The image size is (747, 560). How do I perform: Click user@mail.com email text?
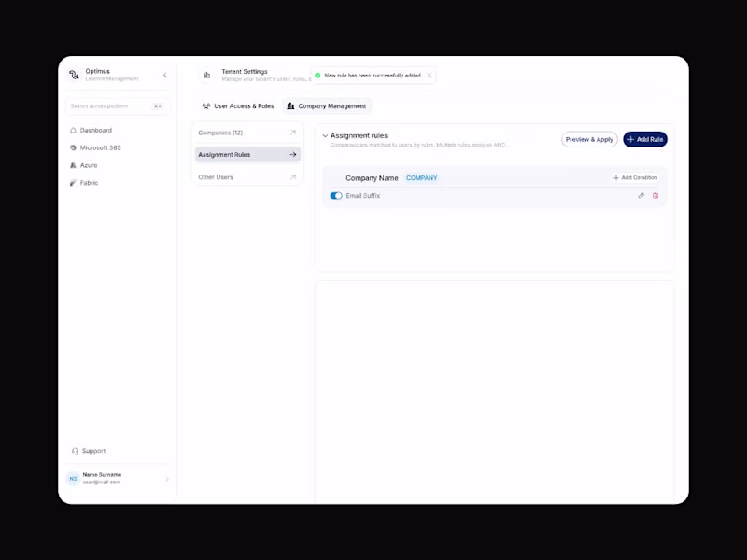[102, 482]
